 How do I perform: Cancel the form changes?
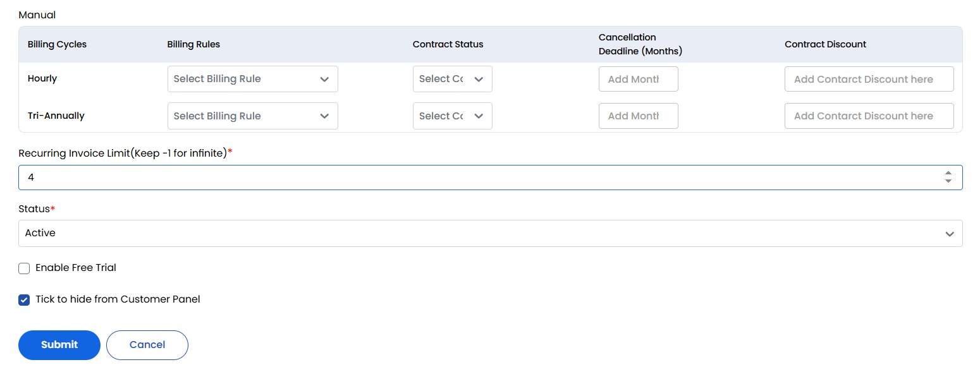147,345
